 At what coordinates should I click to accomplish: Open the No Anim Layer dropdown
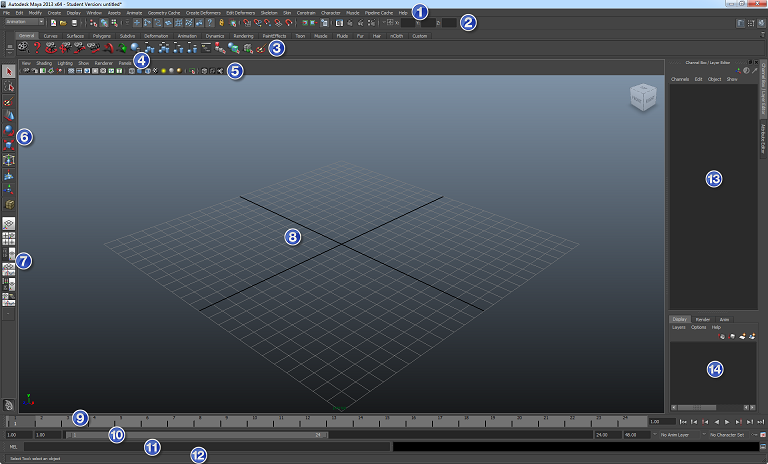click(682, 435)
